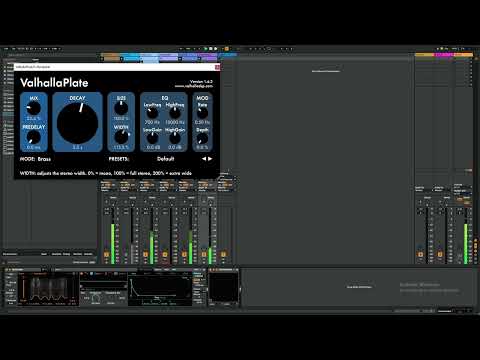Screen dimensions: 480x360
Task: Click the spectrum display in the device chain
Action: (x=48, y=288)
